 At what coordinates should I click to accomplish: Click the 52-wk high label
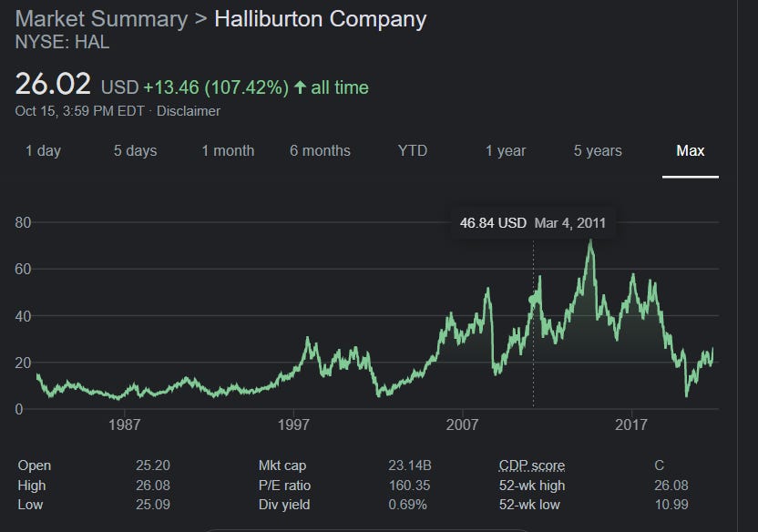pyautogui.click(x=532, y=486)
